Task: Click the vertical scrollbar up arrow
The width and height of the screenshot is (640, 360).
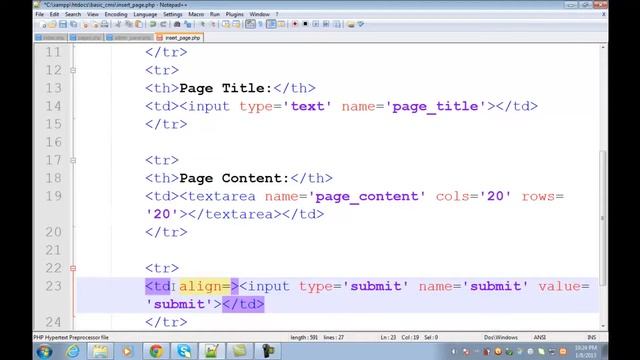Action: tap(603, 47)
